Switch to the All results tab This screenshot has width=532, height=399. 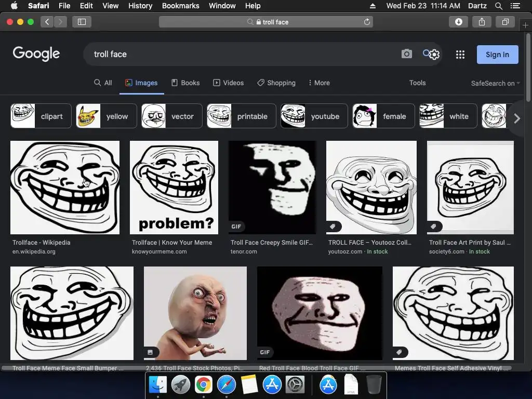click(103, 83)
